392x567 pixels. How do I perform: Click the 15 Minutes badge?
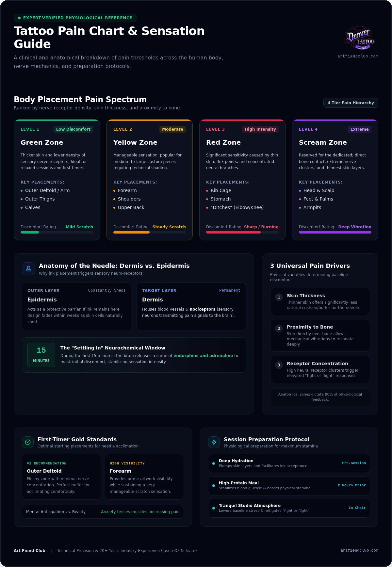pyautogui.click(x=41, y=355)
